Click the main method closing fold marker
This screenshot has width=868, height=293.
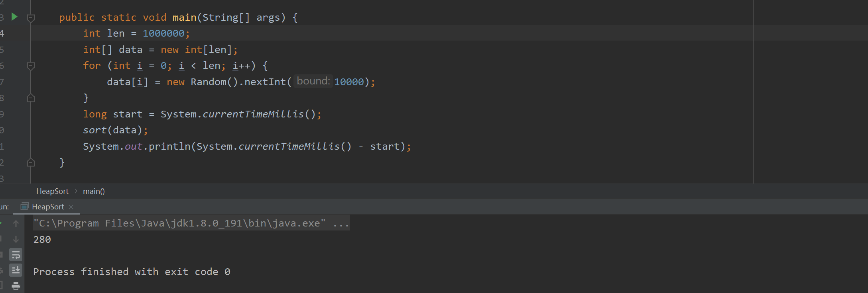click(31, 162)
